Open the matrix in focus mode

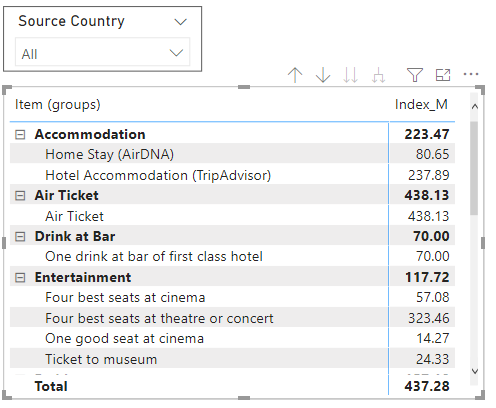click(443, 75)
